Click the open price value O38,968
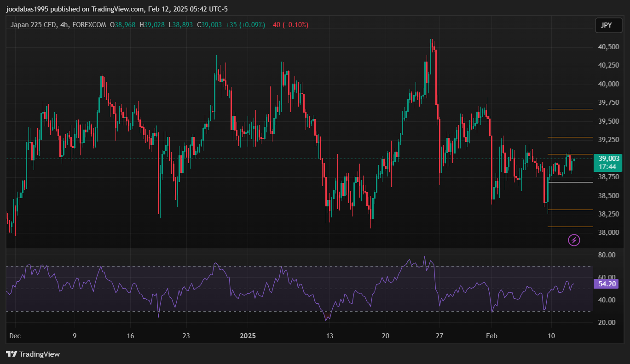630x364 pixels. click(122, 25)
